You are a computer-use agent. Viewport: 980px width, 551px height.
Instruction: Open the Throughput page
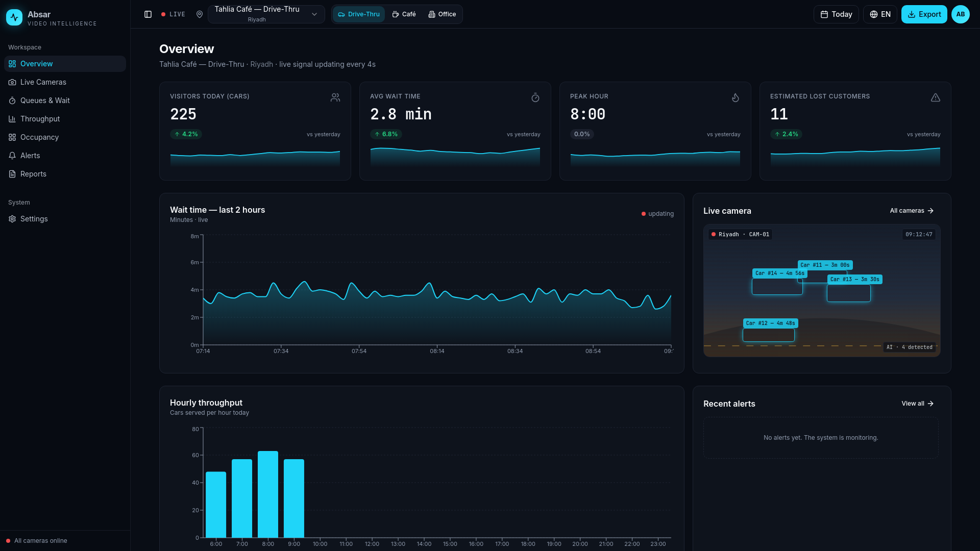pyautogui.click(x=65, y=119)
